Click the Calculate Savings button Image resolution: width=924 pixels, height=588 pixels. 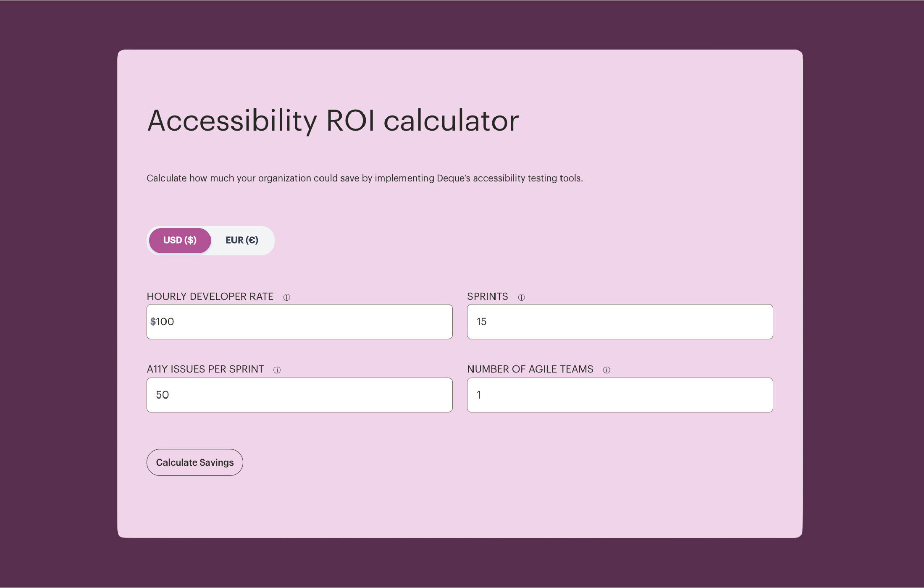[x=194, y=462]
